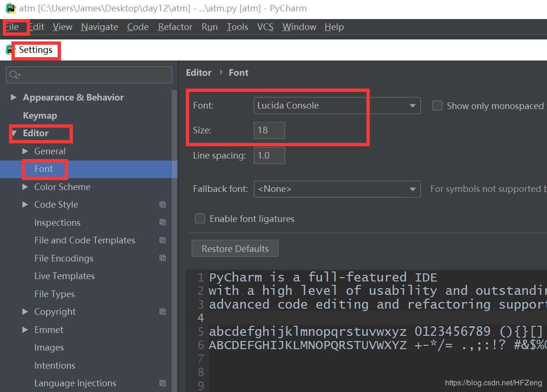
Task: Select the Color Scheme tree item
Action: 62,187
